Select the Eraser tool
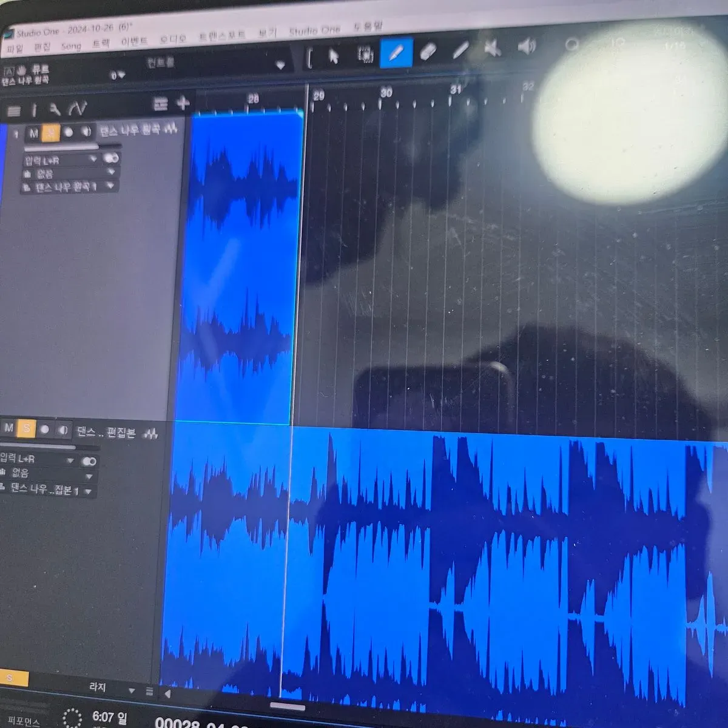Screen dimensions: 728x728 click(x=428, y=52)
